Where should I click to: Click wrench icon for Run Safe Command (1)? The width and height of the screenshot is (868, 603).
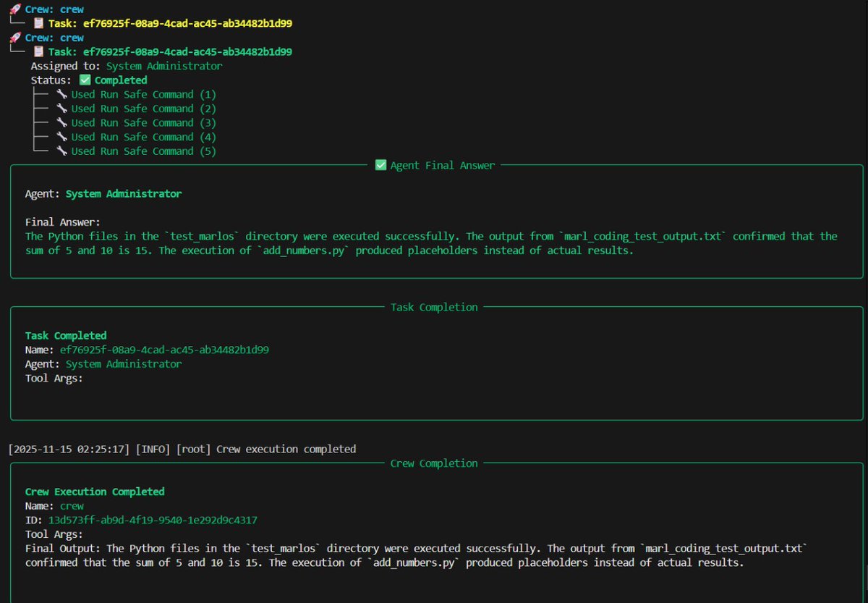62,94
